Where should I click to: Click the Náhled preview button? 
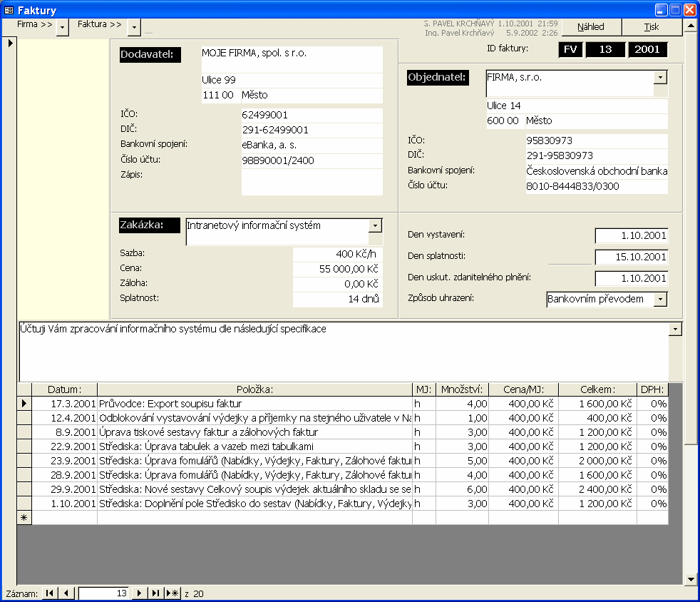tap(591, 27)
